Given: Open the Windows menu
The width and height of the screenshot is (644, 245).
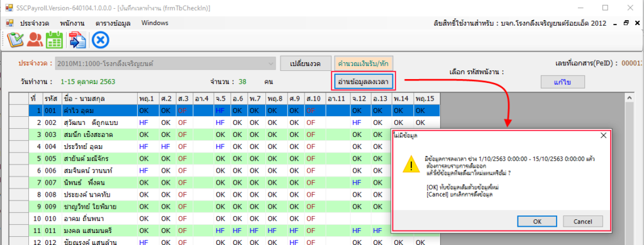Looking at the screenshot, I should point(155,23).
